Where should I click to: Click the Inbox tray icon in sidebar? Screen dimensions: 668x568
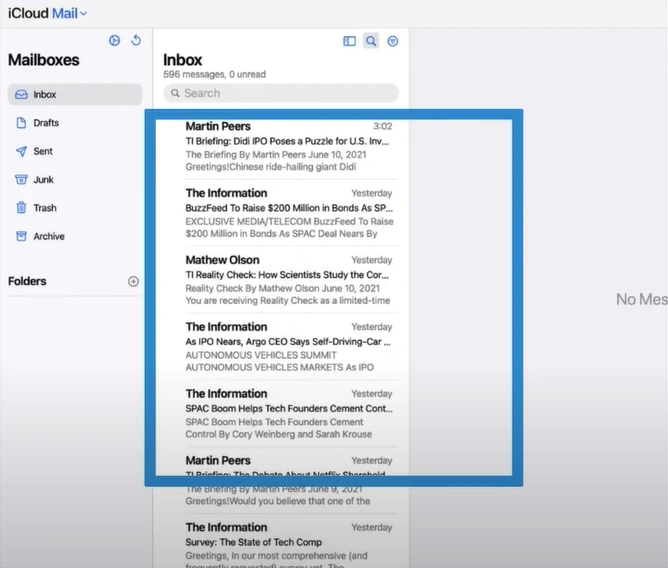(21, 95)
